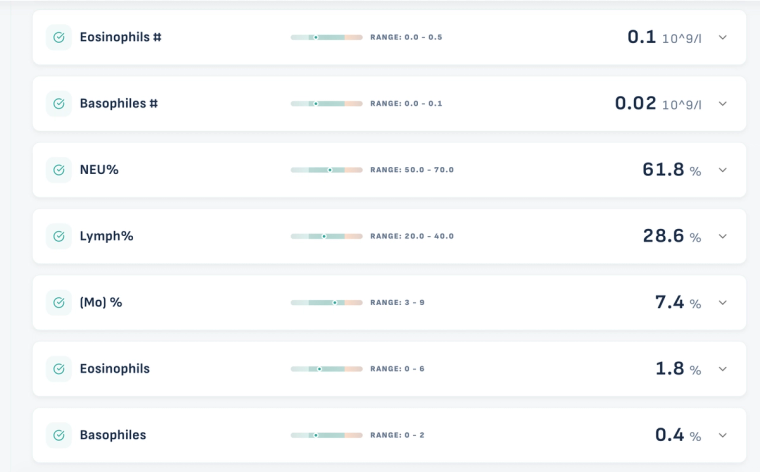Click the NEU% row label
The width and height of the screenshot is (760, 472).
[x=99, y=170]
